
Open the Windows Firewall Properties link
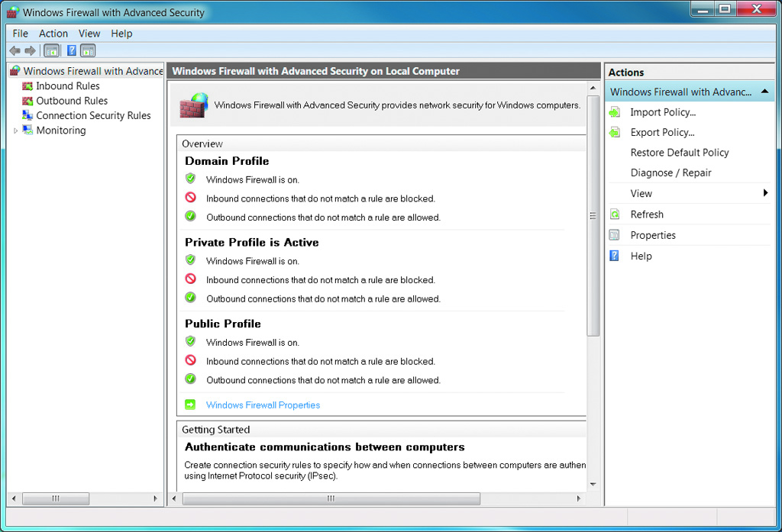(263, 405)
